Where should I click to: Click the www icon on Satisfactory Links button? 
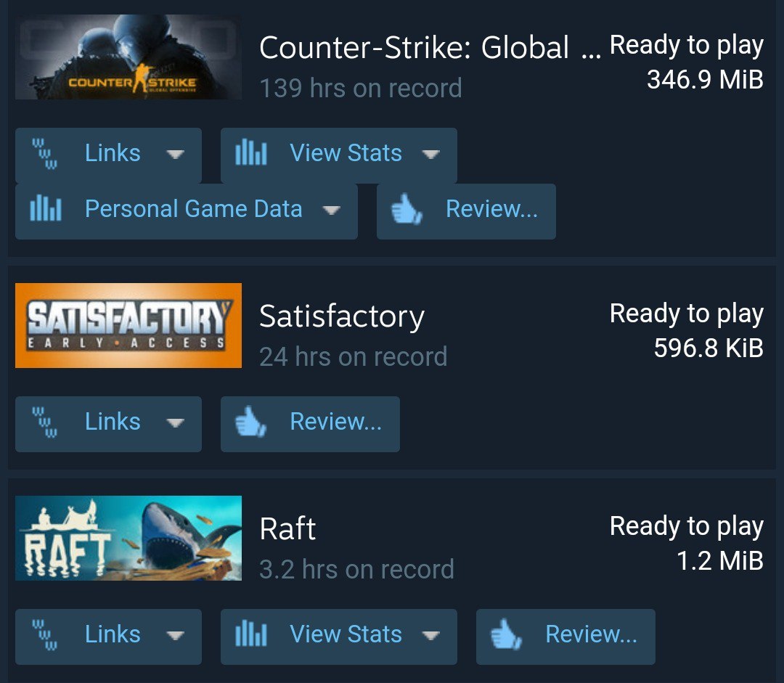45,422
